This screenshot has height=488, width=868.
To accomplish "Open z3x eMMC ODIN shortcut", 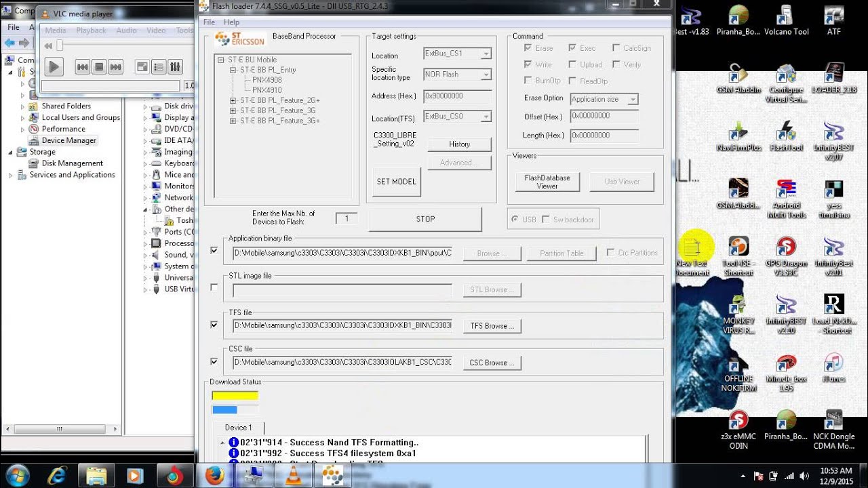I will (738, 430).
